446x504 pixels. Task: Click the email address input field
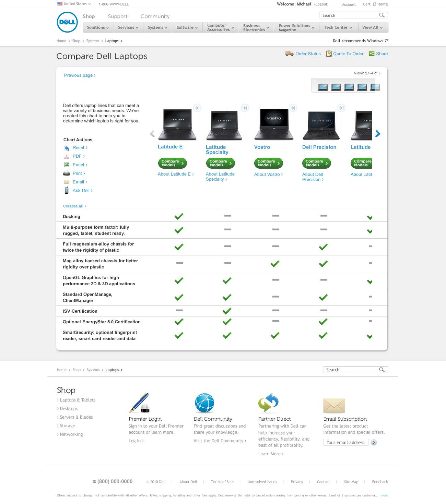click(x=345, y=443)
